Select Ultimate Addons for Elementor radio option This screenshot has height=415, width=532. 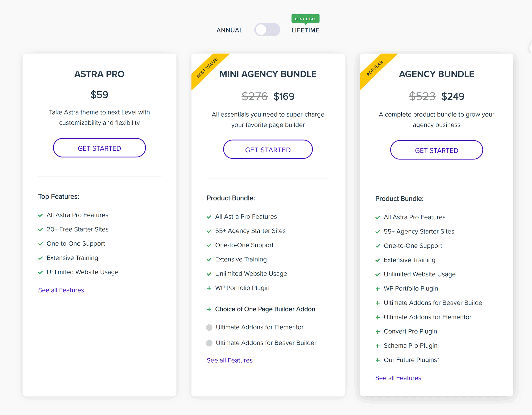(209, 327)
